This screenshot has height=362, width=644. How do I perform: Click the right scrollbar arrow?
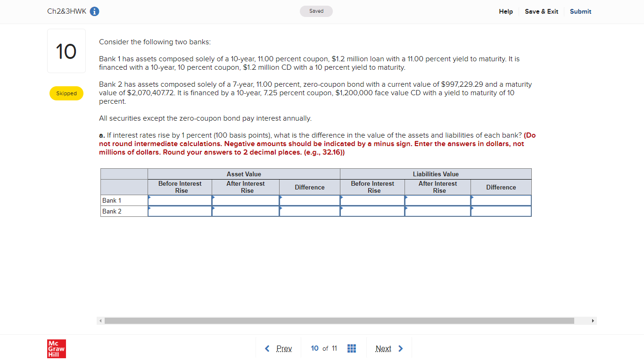point(593,321)
